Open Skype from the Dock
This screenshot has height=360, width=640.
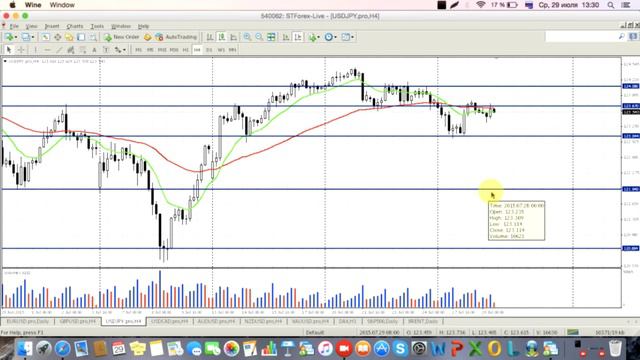[x=400, y=349]
